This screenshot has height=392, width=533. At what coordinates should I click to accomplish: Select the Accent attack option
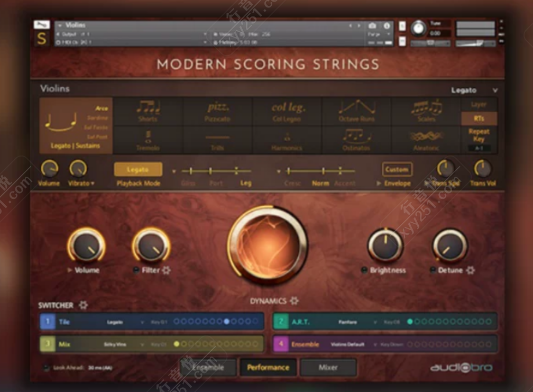click(345, 184)
